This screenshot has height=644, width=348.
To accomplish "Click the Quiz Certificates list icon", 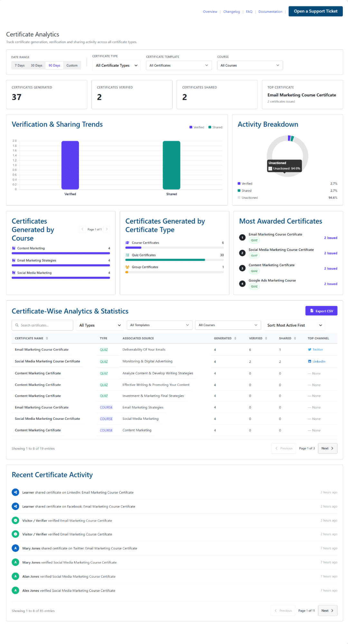I will coord(127,255).
